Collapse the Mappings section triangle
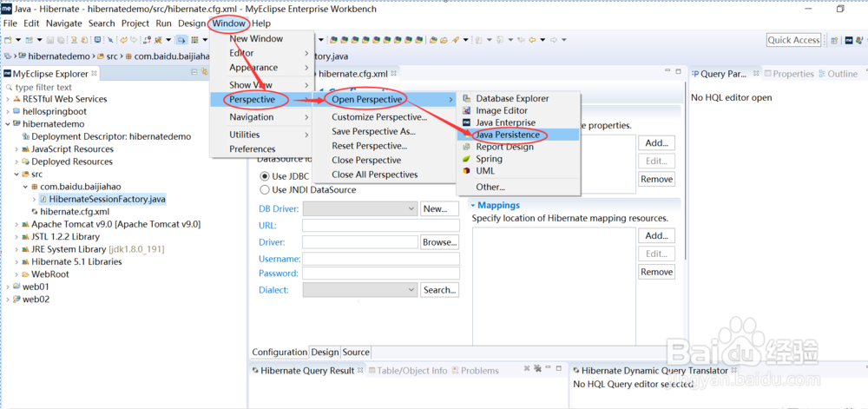The width and height of the screenshot is (868, 409). point(473,205)
